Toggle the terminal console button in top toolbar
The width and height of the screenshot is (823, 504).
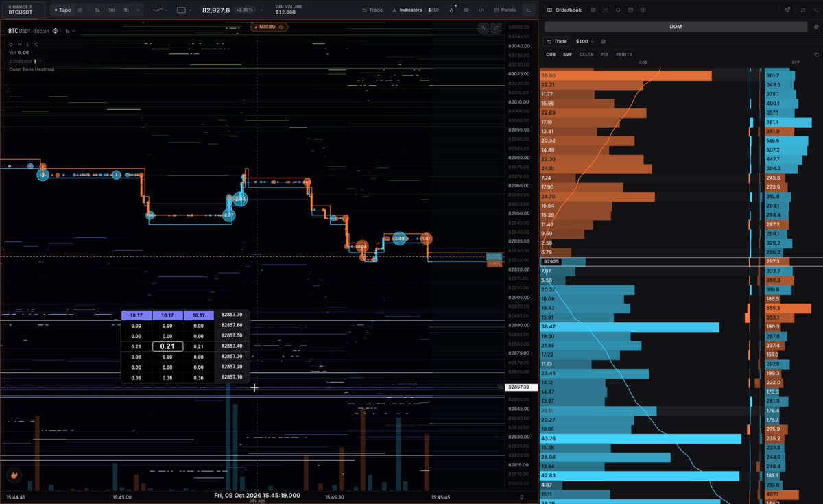click(528, 10)
